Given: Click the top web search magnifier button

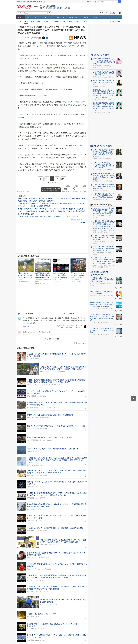Looking at the screenshot, I should click(x=120, y=2).
